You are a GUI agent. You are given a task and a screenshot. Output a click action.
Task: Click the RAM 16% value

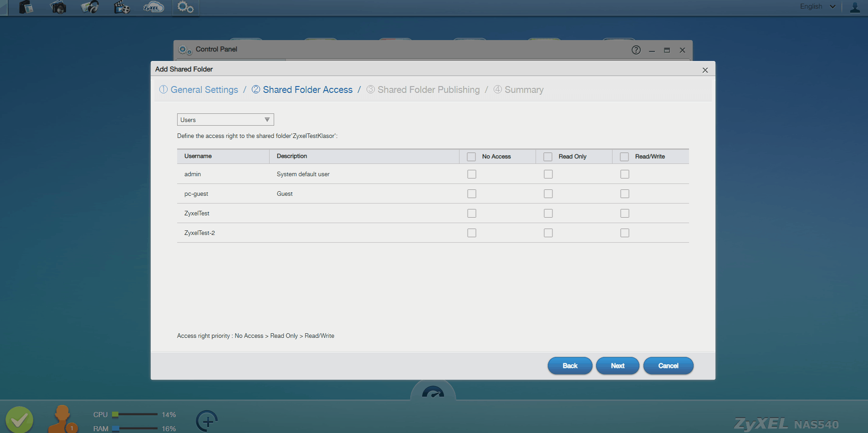tap(169, 429)
